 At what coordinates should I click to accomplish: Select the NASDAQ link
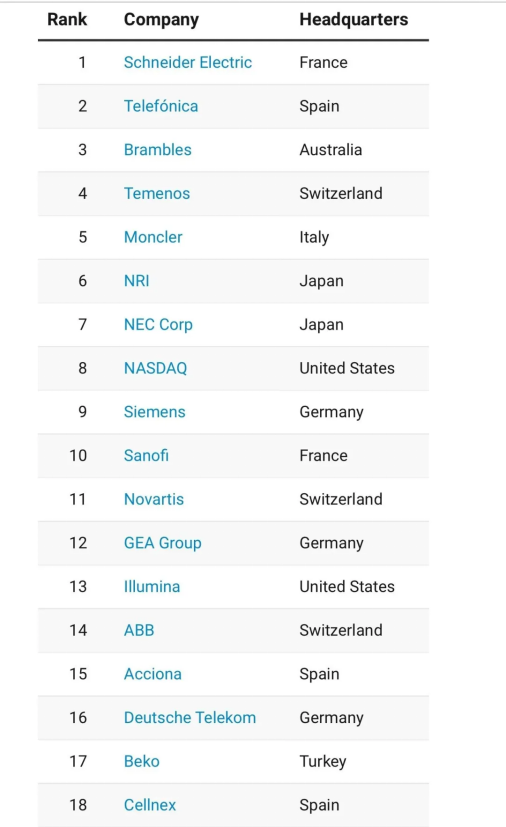tap(156, 368)
